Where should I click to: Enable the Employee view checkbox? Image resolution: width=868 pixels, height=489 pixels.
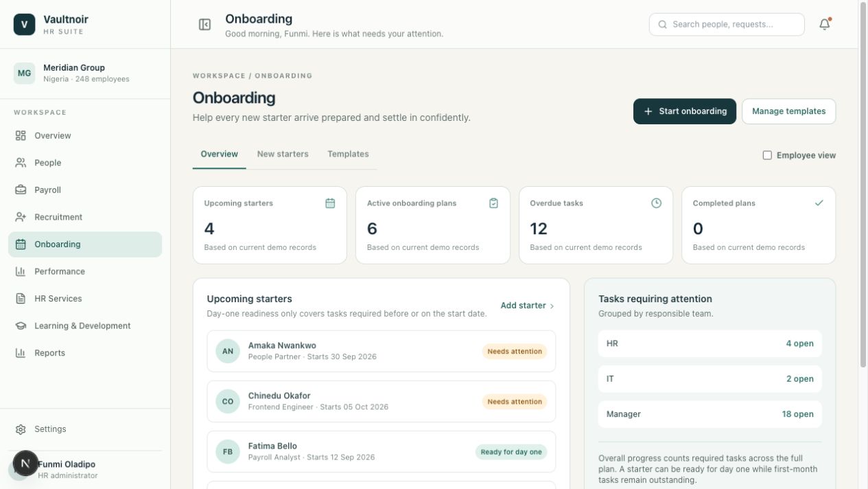coord(767,155)
